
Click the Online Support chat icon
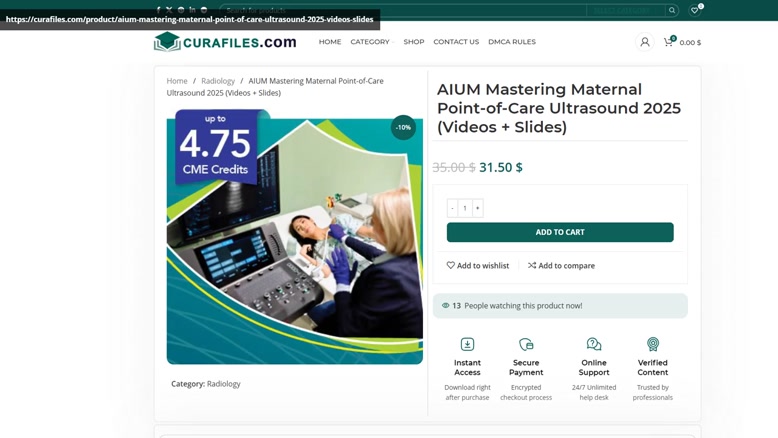(594, 344)
